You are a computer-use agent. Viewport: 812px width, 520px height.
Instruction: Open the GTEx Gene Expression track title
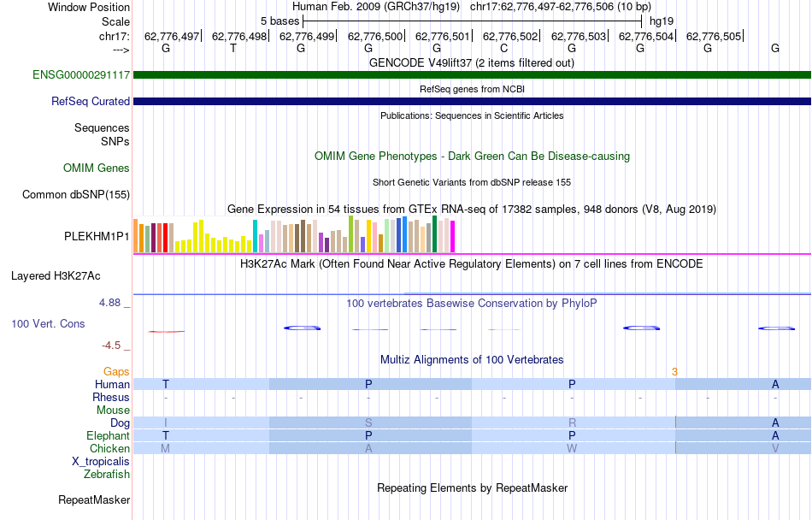(472, 210)
